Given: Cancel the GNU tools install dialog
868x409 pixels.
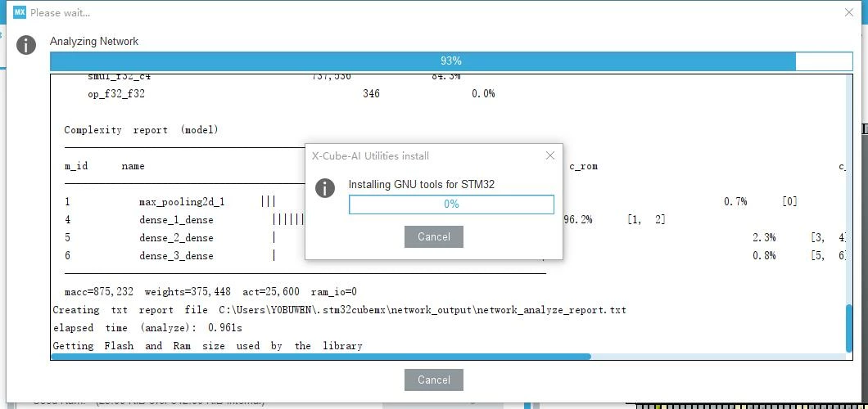Looking at the screenshot, I should point(433,236).
